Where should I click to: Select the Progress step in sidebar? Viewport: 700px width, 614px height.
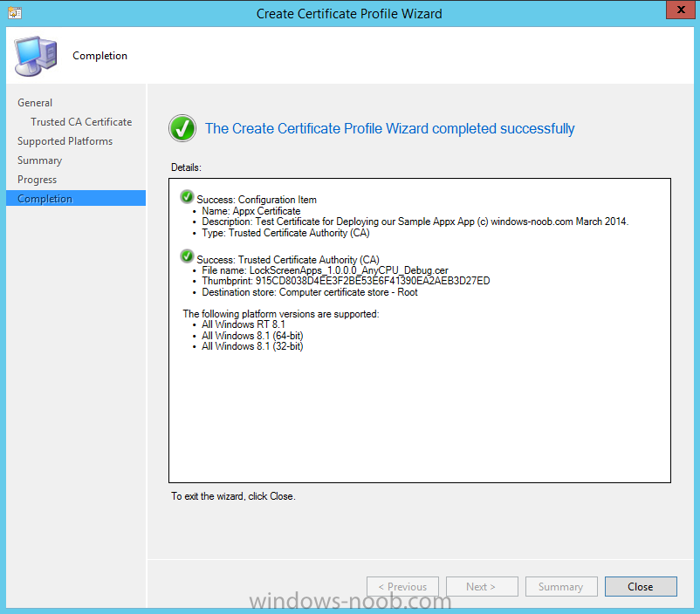tap(37, 180)
